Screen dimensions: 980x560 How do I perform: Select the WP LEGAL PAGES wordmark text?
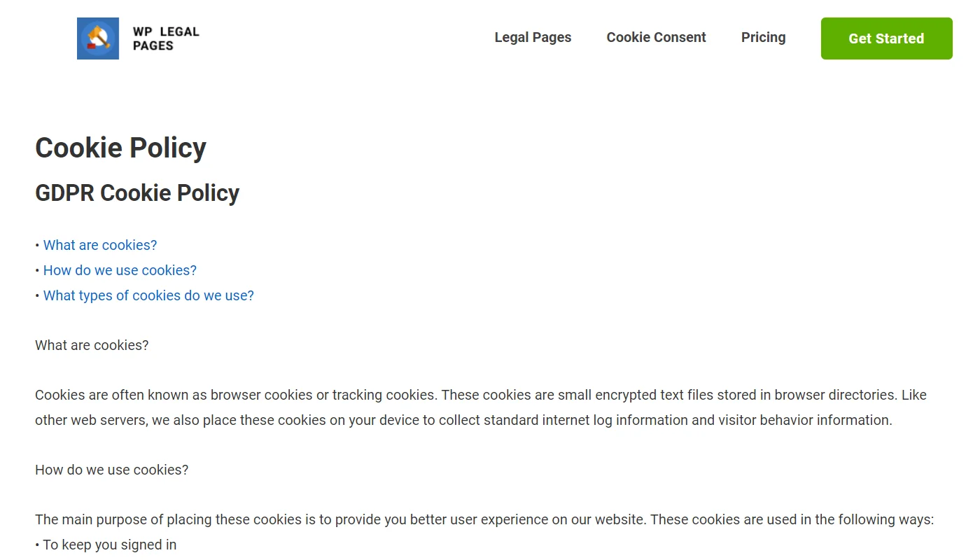coord(166,38)
